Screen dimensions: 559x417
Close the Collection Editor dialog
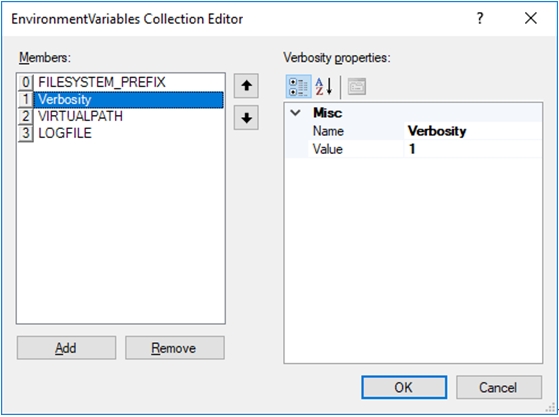tap(531, 18)
